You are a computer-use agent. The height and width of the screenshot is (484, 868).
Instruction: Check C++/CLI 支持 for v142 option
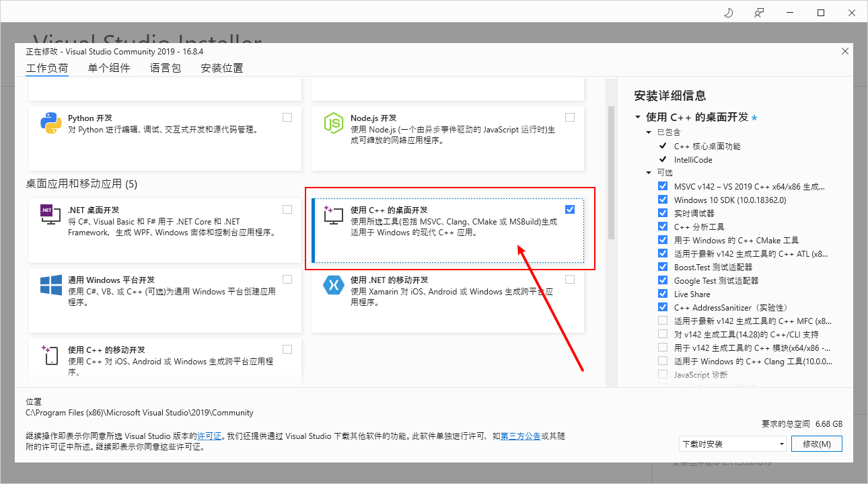point(663,334)
